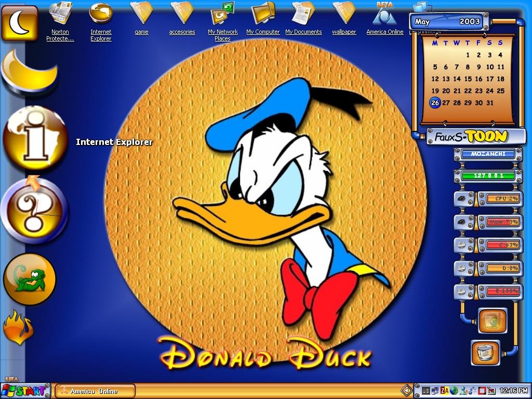532x399 pixels.
Task: Open the Internet Explorer globe launcher icon
Action: coord(35,138)
